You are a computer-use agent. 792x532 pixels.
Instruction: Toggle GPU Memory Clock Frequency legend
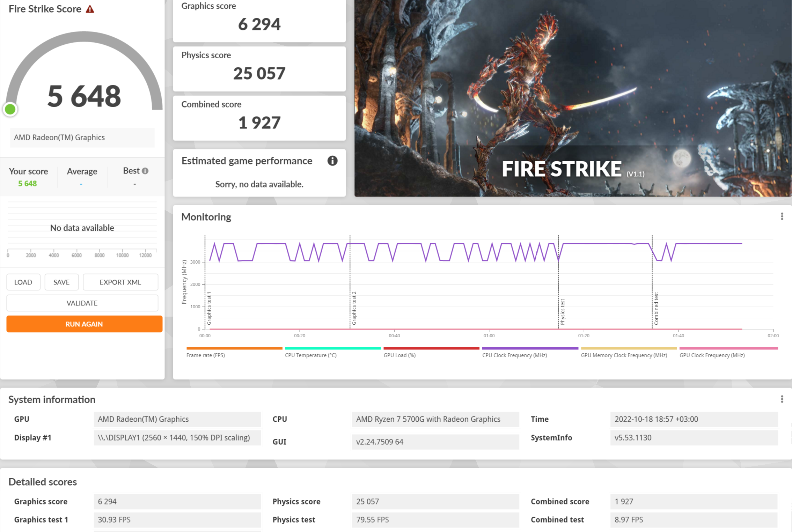624,355
